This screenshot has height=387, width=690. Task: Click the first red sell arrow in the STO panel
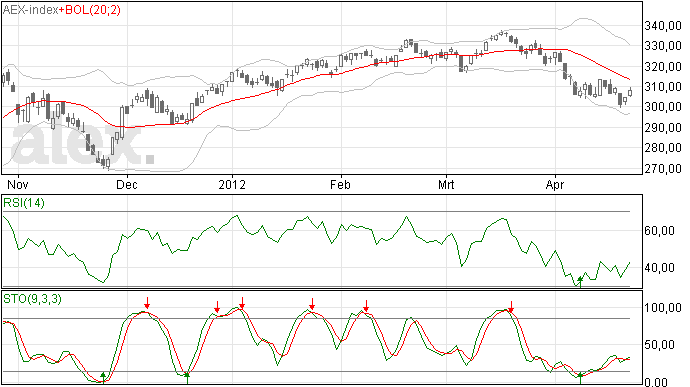coord(147,303)
